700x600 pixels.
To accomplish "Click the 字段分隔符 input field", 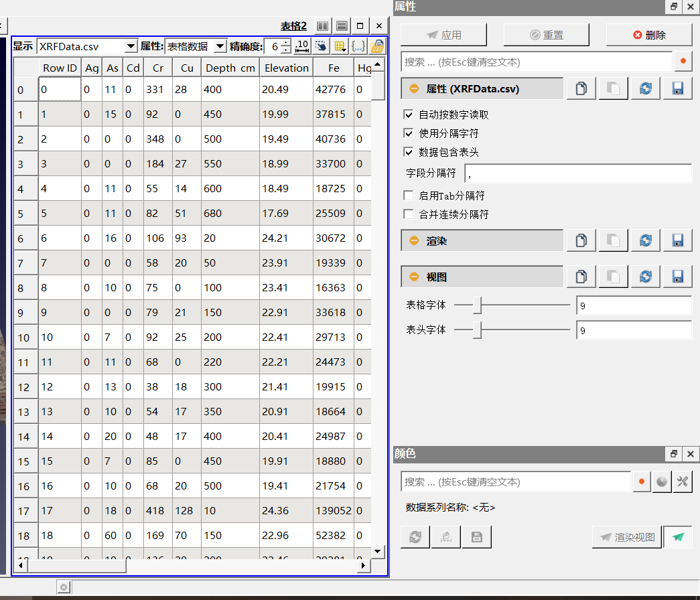I will coord(578,173).
